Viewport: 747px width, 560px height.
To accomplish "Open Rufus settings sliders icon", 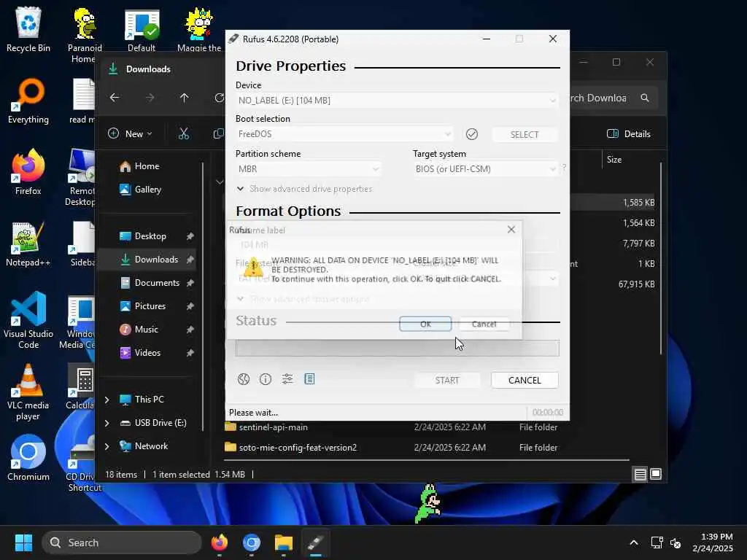I will click(287, 379).
